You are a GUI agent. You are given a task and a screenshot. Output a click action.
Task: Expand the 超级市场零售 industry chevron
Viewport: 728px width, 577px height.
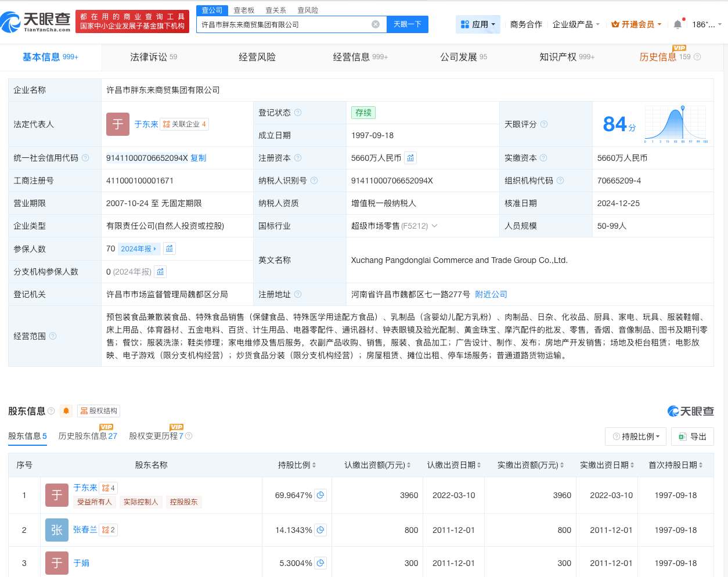[434, 226]
